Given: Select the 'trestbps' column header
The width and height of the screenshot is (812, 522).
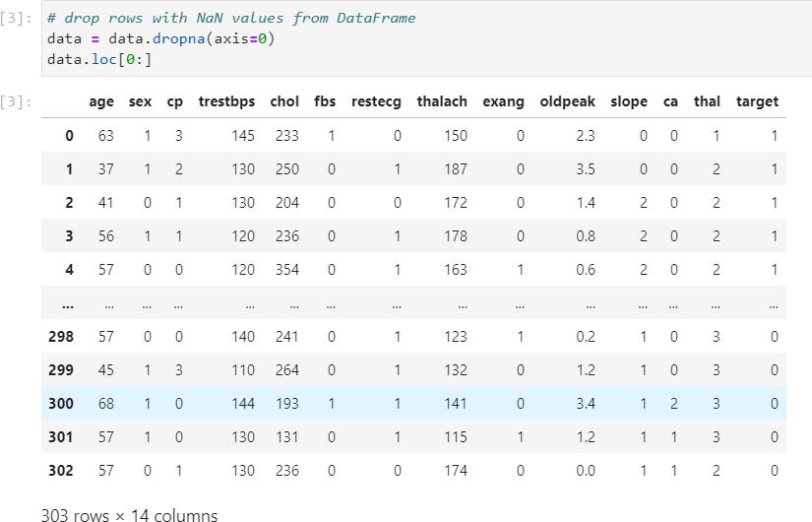Looking at the screenshot, I should point(226,101).
